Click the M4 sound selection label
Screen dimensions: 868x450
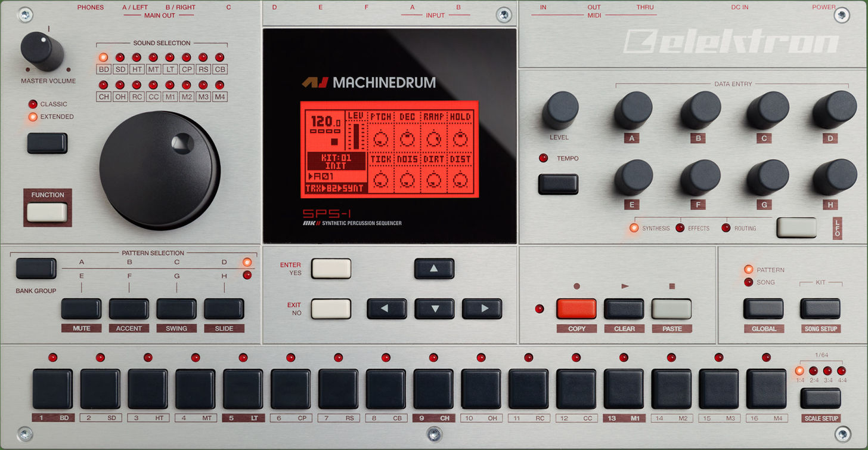[x=220, y=97]
